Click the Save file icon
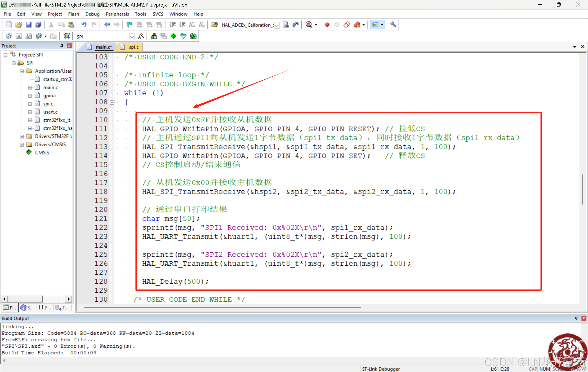Viewport: 588px width, 372px height. [x=28, y=25]
